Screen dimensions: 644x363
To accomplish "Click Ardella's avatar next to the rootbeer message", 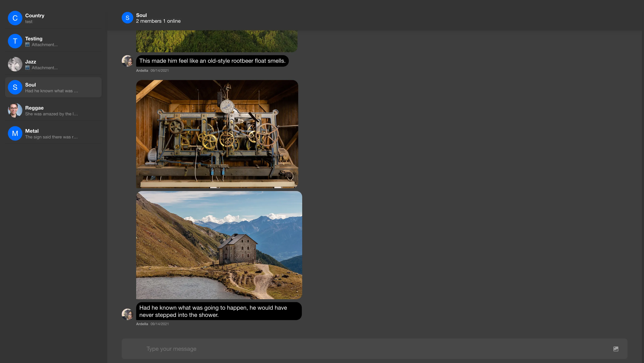I will (127, 61).
